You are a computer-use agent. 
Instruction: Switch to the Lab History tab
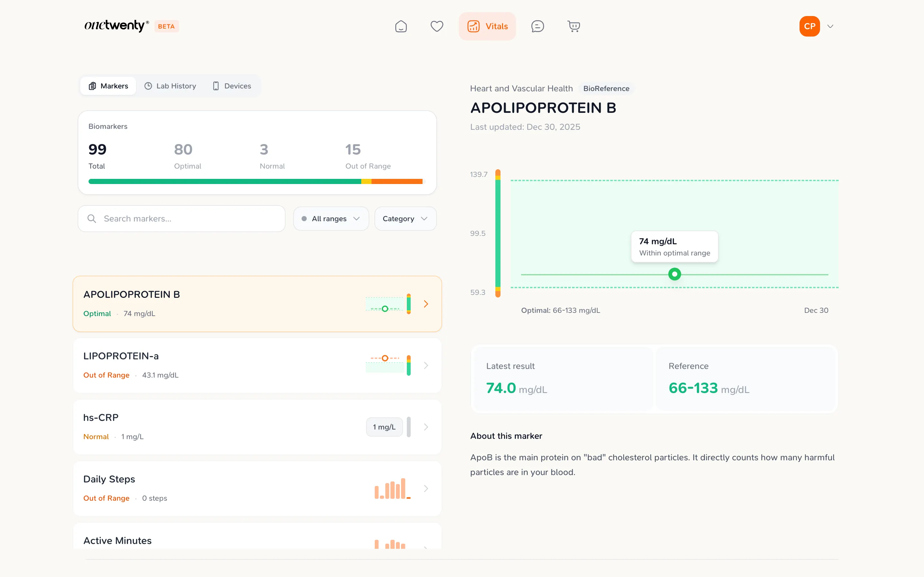(x=170, y=86)
